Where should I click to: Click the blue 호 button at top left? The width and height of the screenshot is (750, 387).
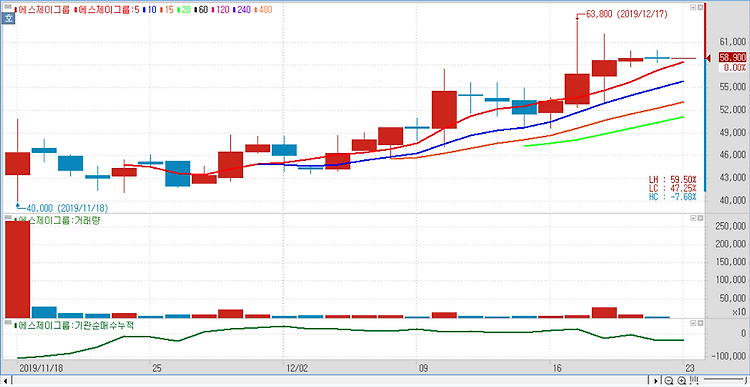8,18
